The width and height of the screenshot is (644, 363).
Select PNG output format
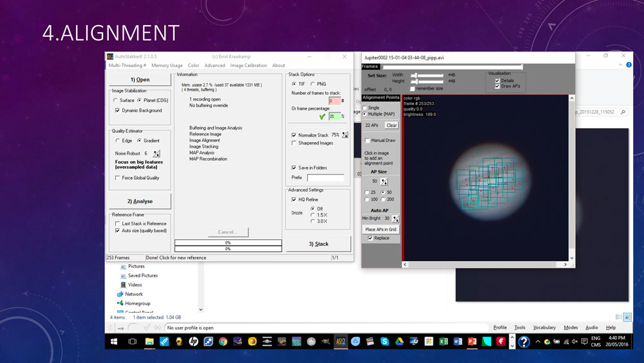(313, 84)
